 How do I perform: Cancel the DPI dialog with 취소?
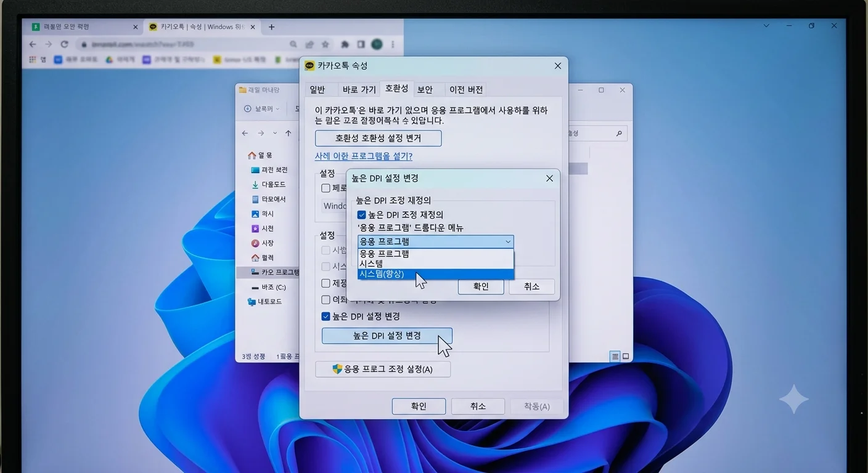point(531,286)
